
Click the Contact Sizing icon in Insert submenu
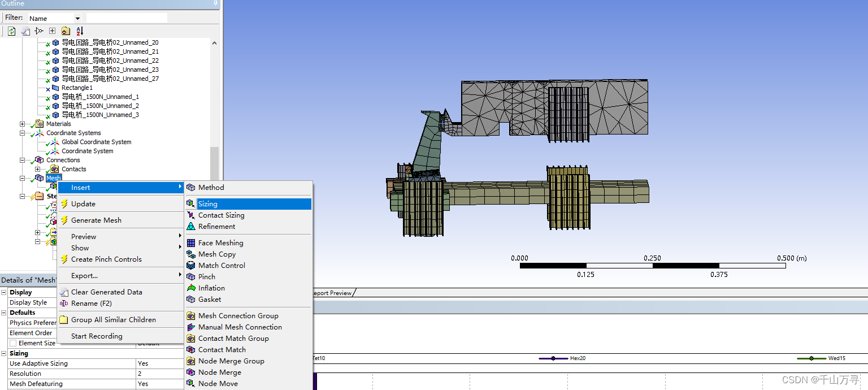[191, 215]
